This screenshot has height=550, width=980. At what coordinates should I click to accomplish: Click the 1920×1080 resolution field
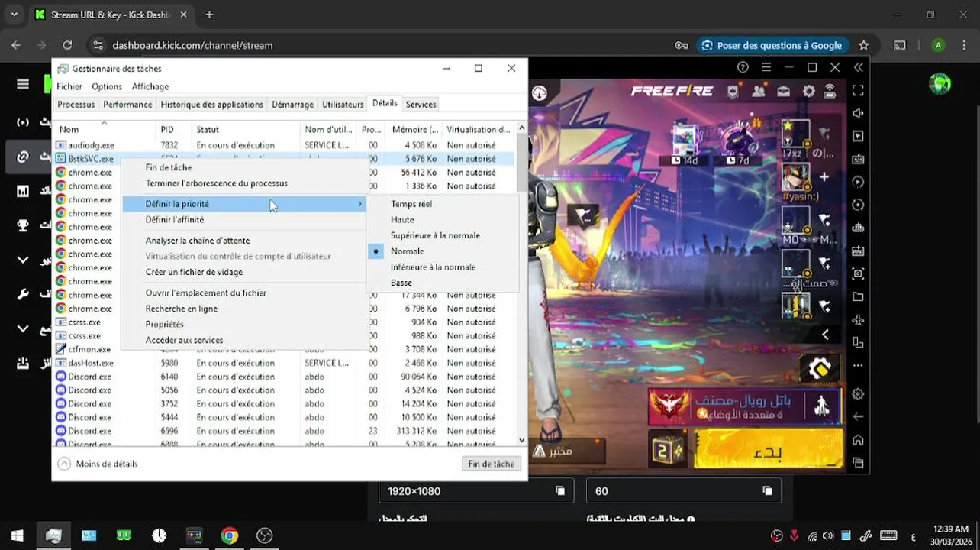click(476, 491)
